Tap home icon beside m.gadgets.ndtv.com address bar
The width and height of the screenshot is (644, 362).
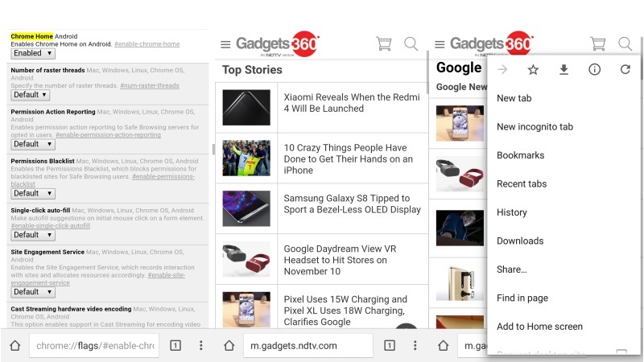click(x=229, y=346)
